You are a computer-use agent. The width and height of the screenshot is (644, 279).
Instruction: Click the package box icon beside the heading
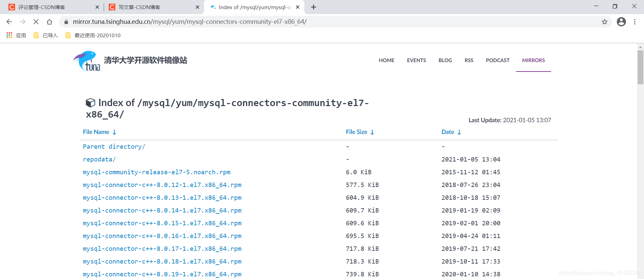pyautogui.click(x=91, y=103)
